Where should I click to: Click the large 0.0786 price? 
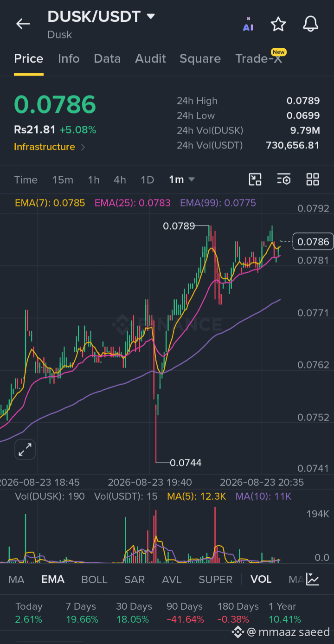55,104
